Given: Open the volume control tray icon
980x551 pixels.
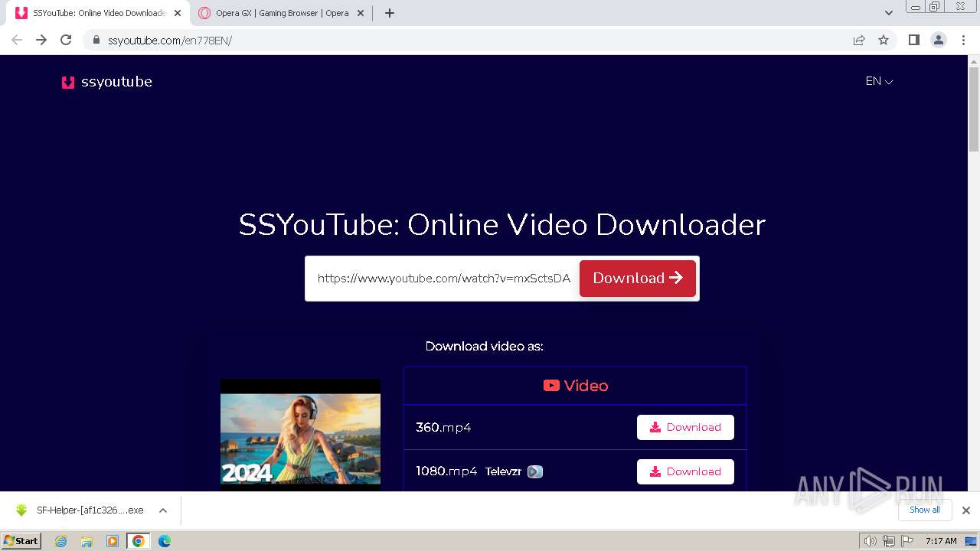Looking at the screenshot, I should pyautogui.click(x=870, y=541).
